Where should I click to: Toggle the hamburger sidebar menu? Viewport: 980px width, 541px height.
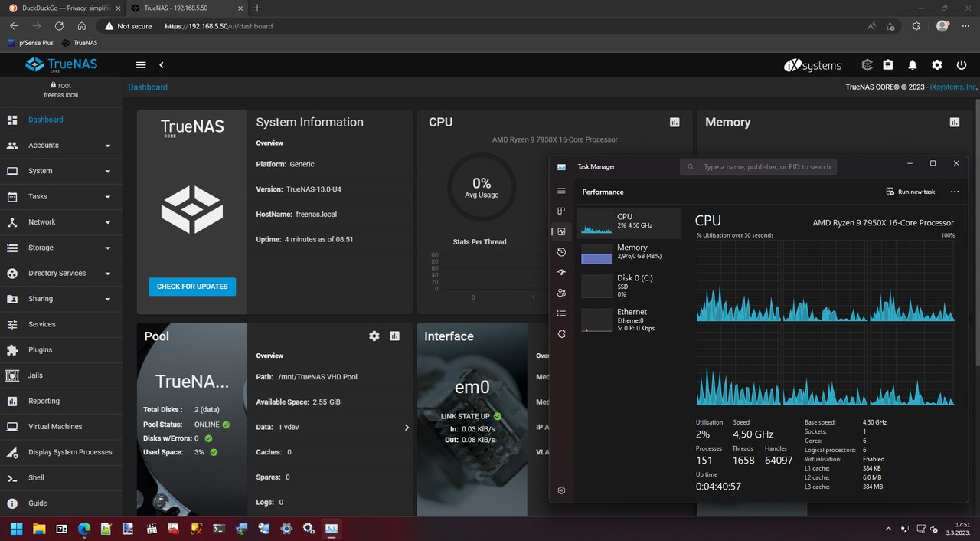coord(141,65)
